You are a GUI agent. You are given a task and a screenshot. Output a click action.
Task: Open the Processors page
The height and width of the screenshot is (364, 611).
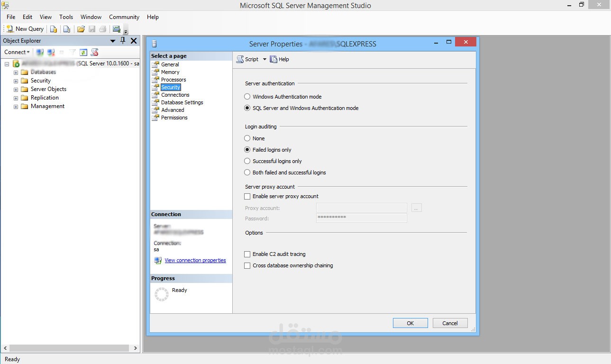tap(173, 80)
